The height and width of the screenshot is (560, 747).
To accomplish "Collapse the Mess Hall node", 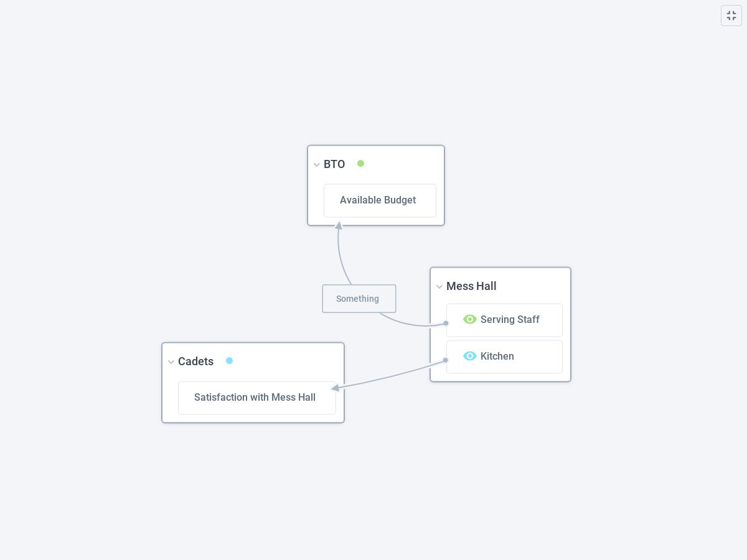I will [x=439, y=287].
